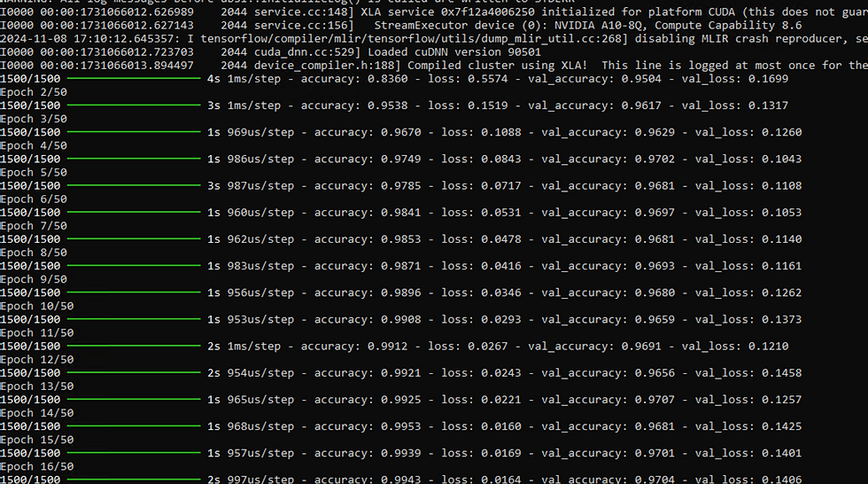Click the accuracy value 0.9912

(x=388, y=346)
